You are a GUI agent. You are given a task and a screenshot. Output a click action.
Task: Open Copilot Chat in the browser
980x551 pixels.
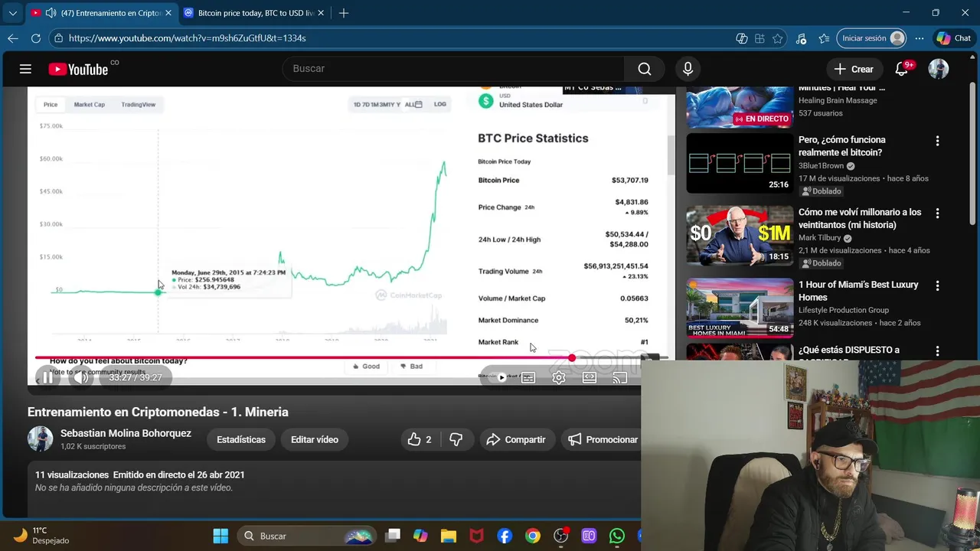click(x=954, y=38)
